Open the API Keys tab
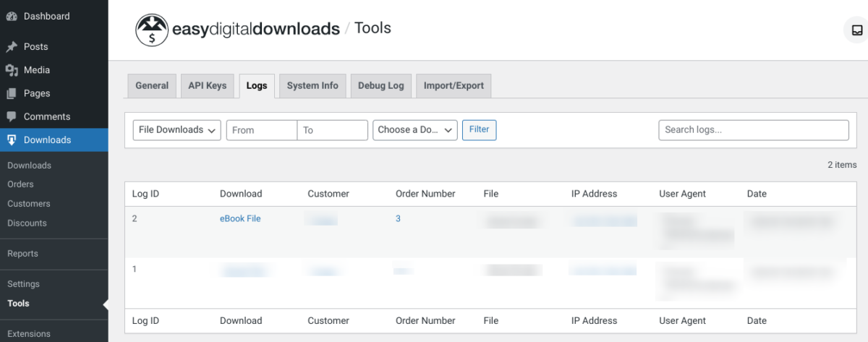Screen dimensions: 868x342 [207, 85]
